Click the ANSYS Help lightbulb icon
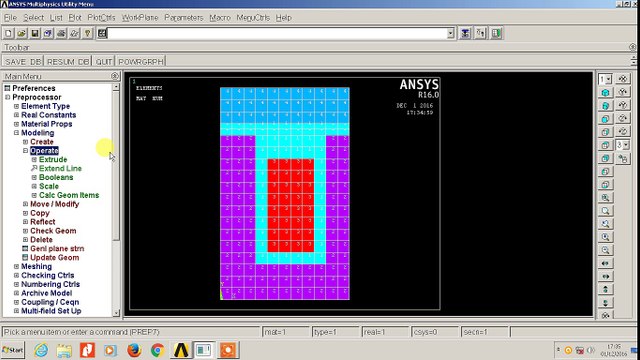The image size is (640, 360). click(x=87, y=33)
